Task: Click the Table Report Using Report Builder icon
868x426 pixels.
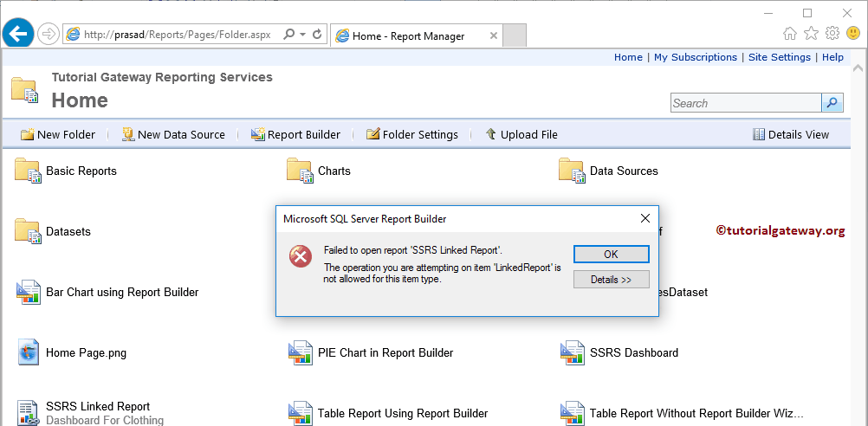Action: click(301, 414)
